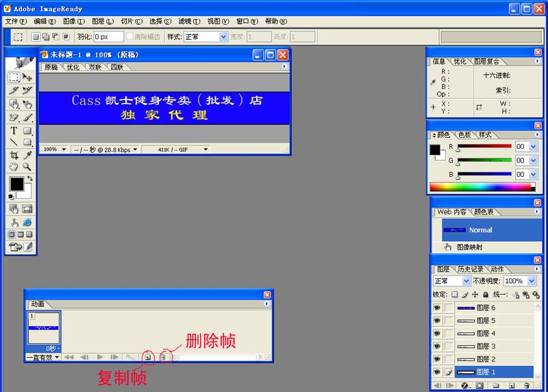Hide 图层 3 with its eye icon

[437, 346]
